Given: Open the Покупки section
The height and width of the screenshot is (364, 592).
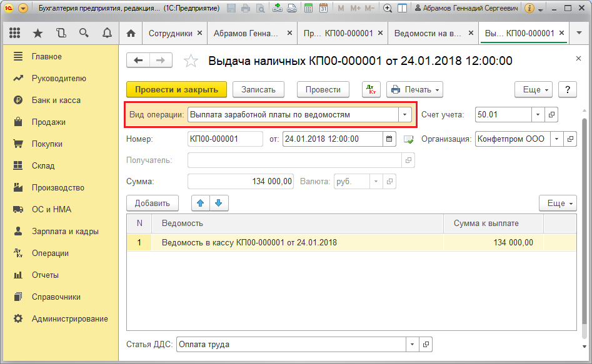Looking at the screenshot, I should (47, 144).
